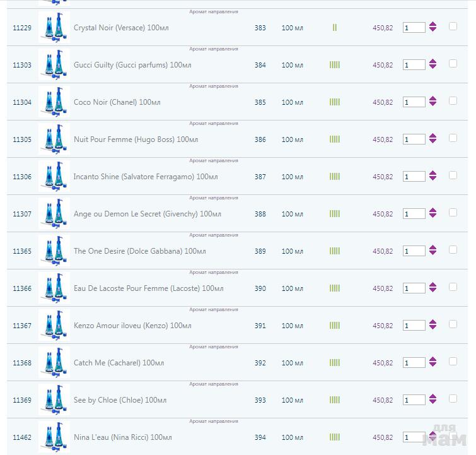Focus the quantity input for Catch Me

click(x=414, y=363)
